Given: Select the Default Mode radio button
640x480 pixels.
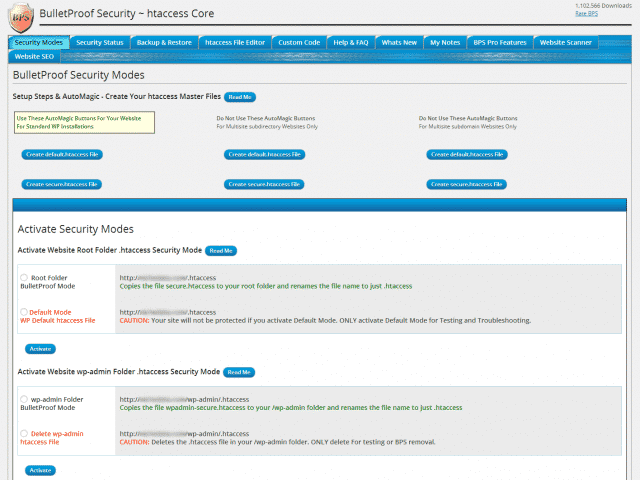Looking at the screenshot, I should point(24,312).
